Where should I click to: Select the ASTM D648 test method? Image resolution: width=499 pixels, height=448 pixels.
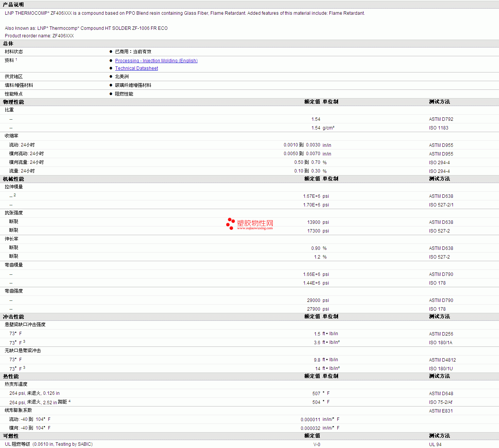[x=441, y=394]
